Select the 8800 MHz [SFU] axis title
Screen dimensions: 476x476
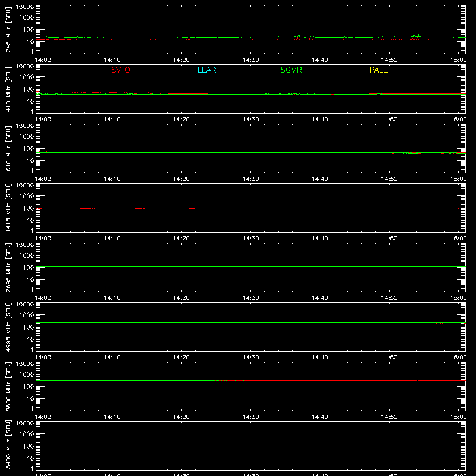point(8,386)
